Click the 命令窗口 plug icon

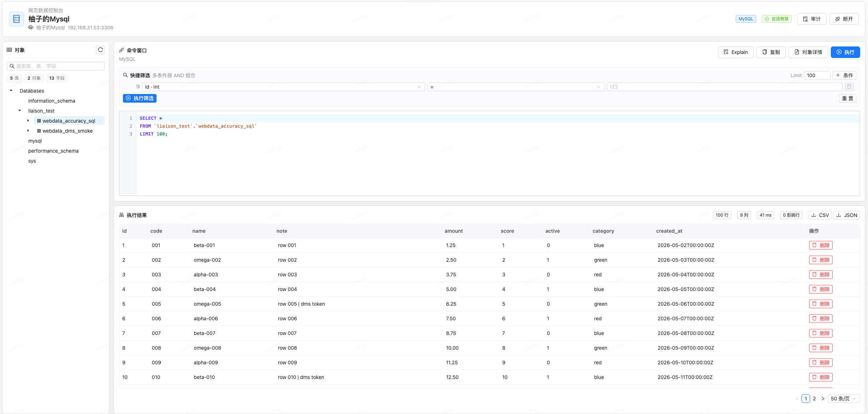point(121,50)
